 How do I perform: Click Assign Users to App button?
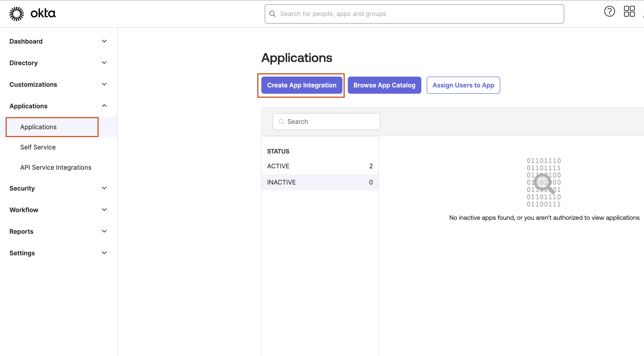(463, 85)
